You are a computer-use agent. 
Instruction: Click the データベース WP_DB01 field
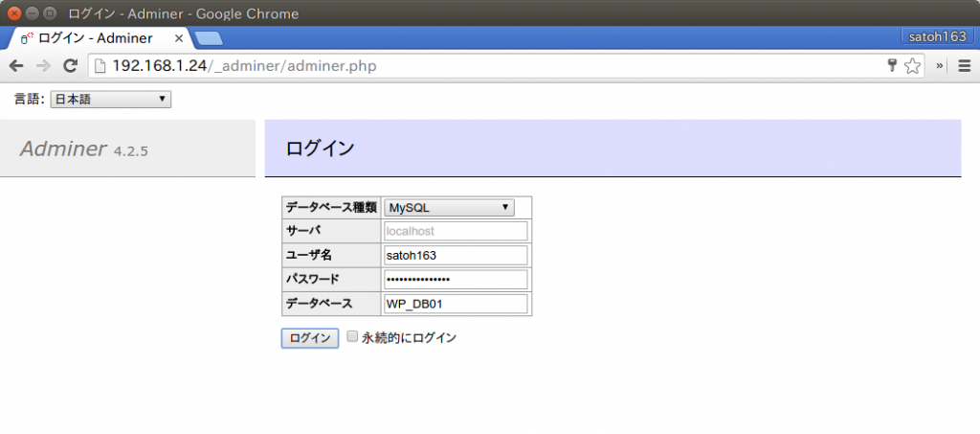pyautogui.click(x=457, y=304)
